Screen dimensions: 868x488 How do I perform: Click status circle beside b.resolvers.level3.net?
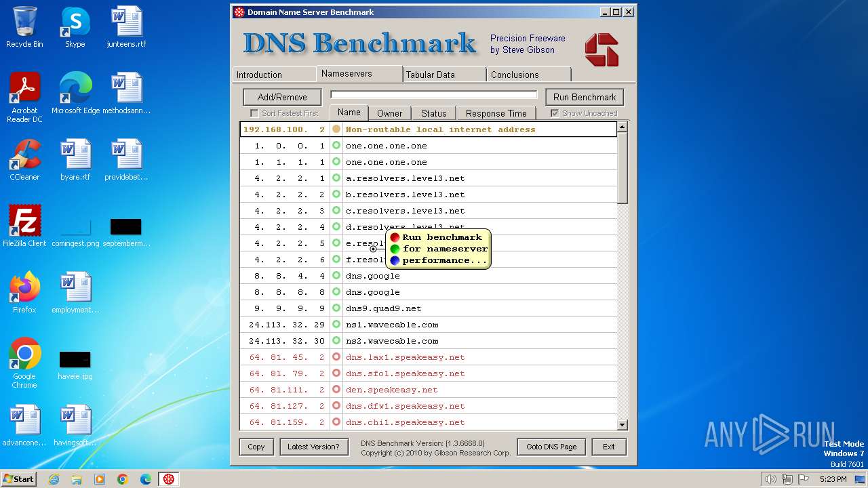coord(336,195)
